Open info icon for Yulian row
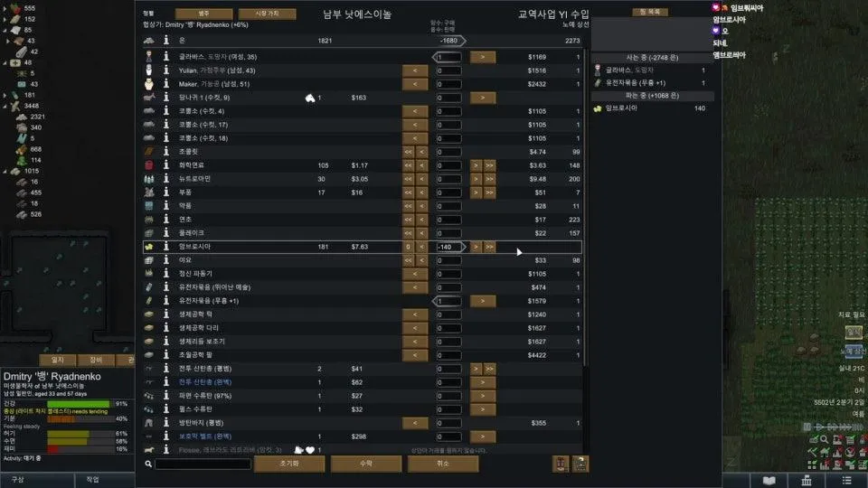Screen dimensions: 868x488 tap(166, 70)
